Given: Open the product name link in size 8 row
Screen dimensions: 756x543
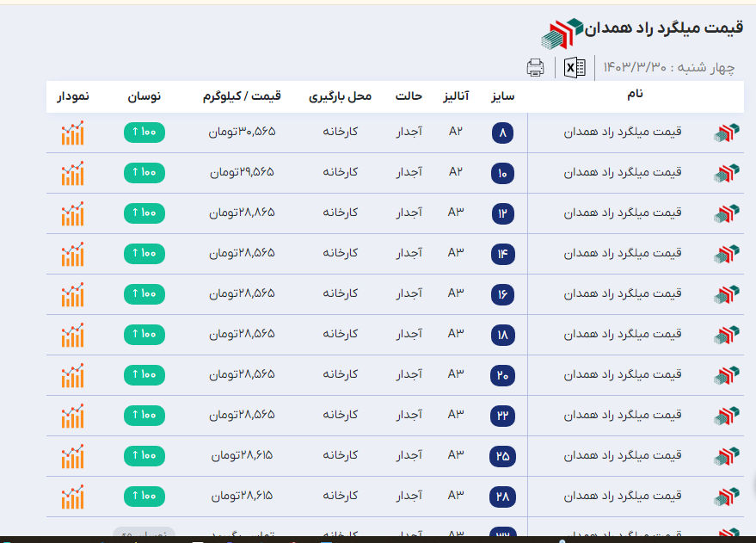Looking at the screenshot, I should click(x=623, y=132).
